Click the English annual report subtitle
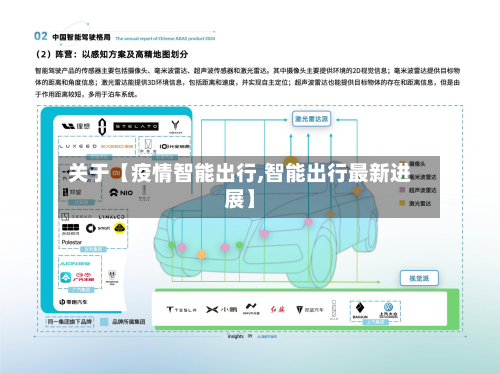Image resolution: width=500 pixels, height=374 pixels. 165,39
